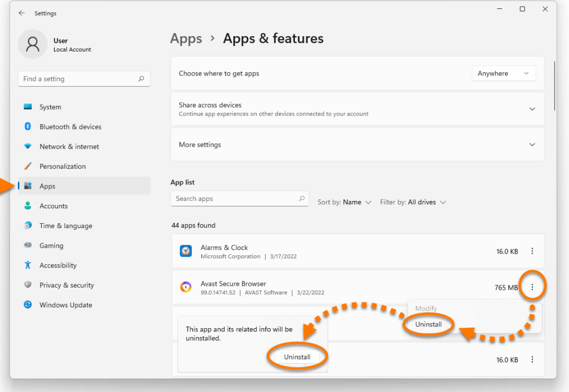Click the three-dot menu for Avast Secure Browser
The height and width of the screenshot is (392, 569).
point(532,287)
